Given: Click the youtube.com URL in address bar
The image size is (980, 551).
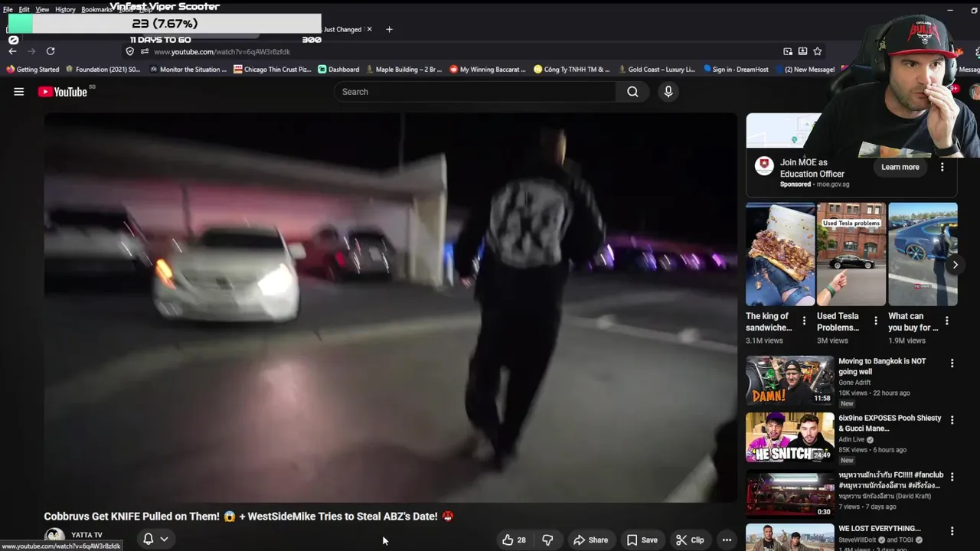Looking at the screenshot, I should (222, 52).
